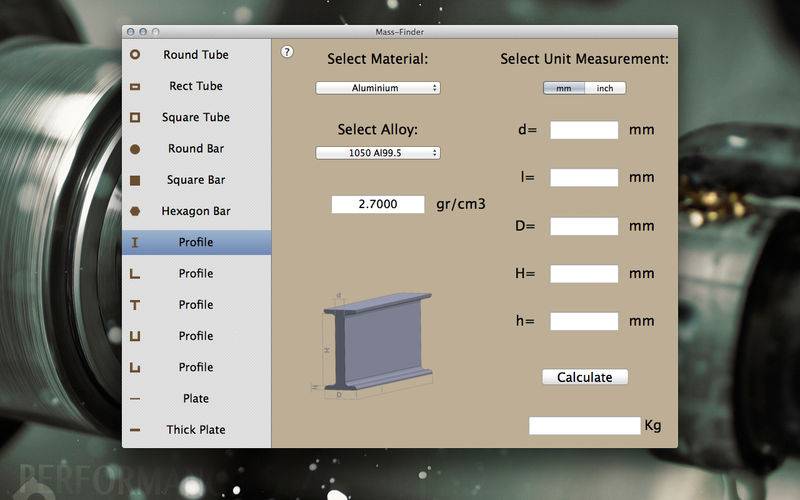Image resolution: width=800 pixels, height=500 pixels.
Task: Switch units to mm
Action: 564,88
